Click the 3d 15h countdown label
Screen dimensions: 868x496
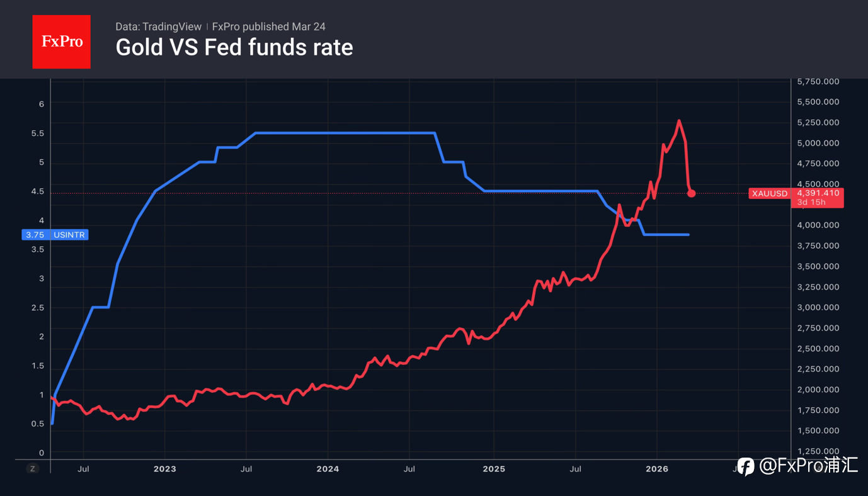click(x=810, y=202)
